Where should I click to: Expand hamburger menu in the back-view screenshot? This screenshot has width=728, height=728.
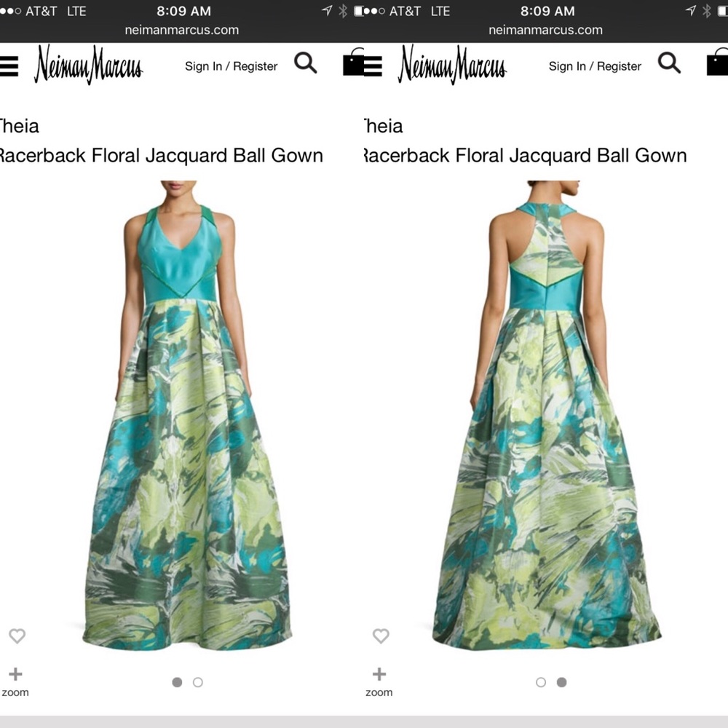coord(373,66)
